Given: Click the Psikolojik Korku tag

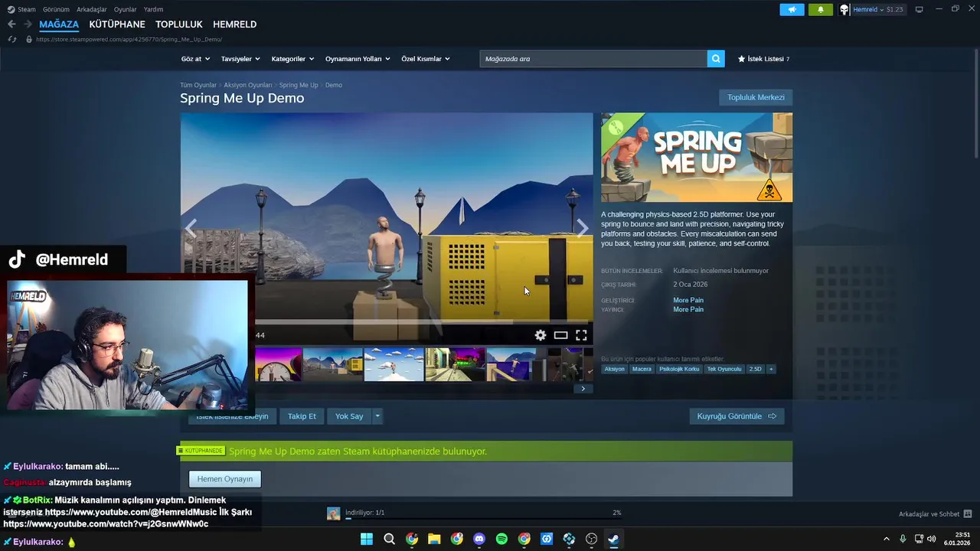Looking at the screenshot, I should (679, 369).
